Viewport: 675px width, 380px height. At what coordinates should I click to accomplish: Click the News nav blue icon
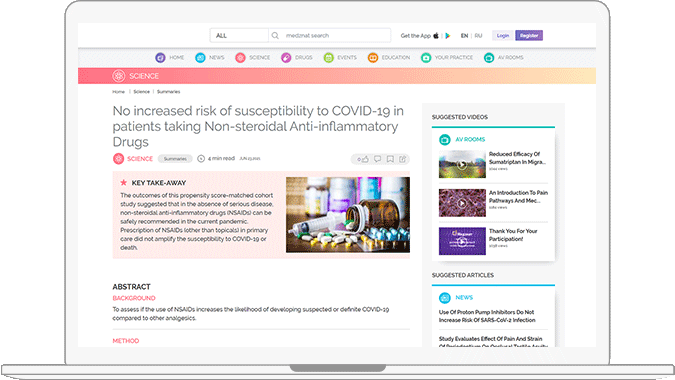pyautogui.click(x=200, y=57)
